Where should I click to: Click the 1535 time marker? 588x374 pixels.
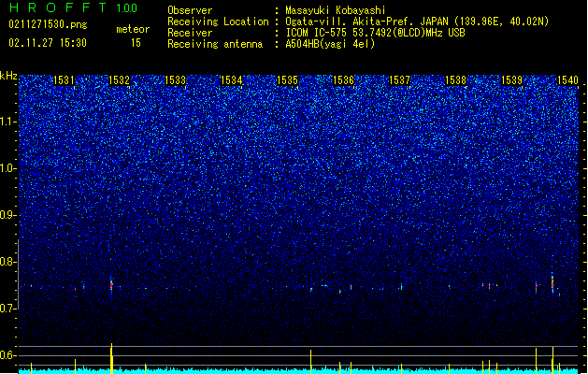click(287, 79)
